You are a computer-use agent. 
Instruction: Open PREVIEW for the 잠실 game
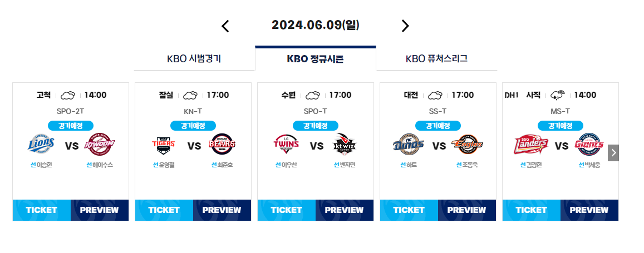click(222, 210)
